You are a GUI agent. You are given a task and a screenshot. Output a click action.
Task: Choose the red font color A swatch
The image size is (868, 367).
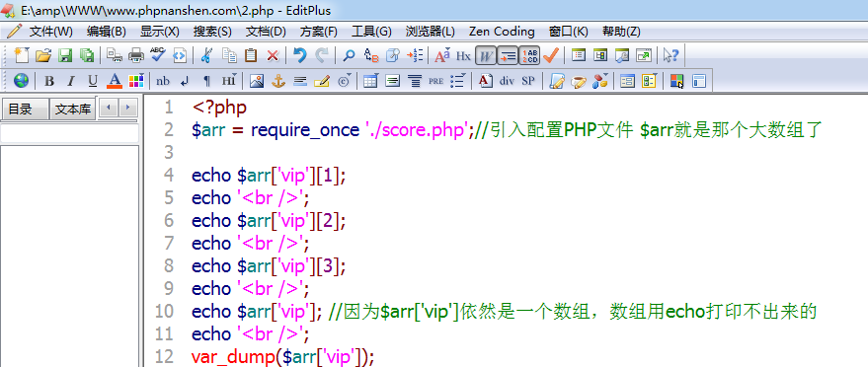click(115, 81)
